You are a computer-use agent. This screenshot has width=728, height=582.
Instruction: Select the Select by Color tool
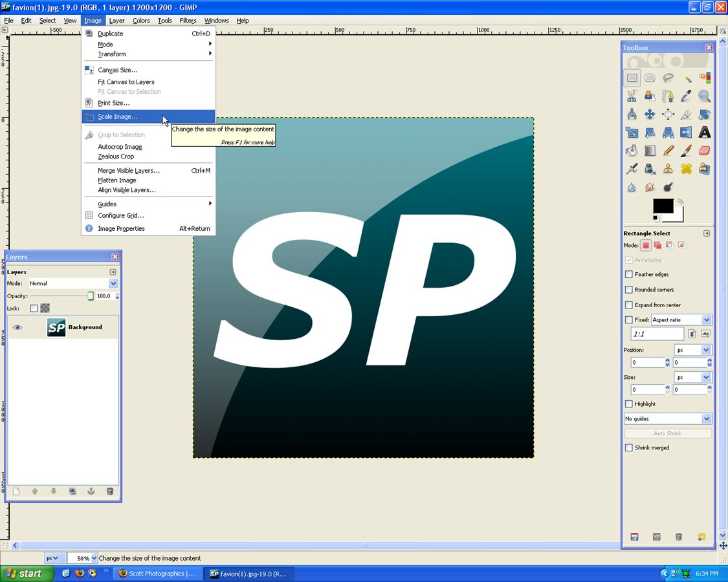(x=705, y=78)
